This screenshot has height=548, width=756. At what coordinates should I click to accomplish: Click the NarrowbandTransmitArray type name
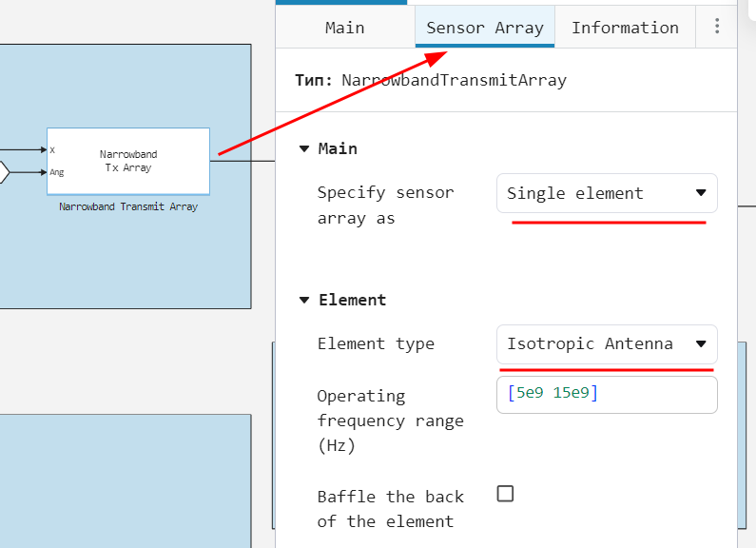click(454, 80)
